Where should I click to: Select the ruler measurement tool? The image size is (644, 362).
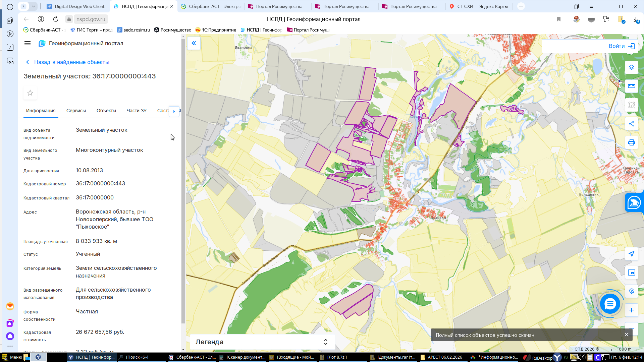(631, 86)
